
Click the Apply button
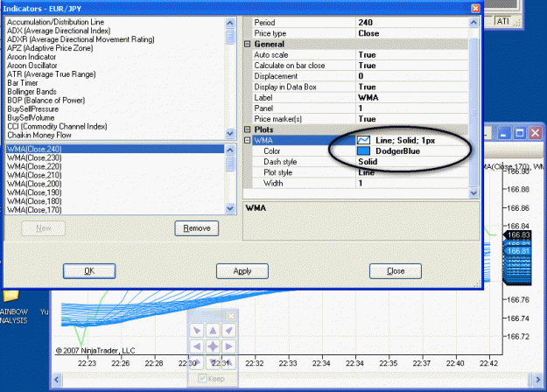242,271
